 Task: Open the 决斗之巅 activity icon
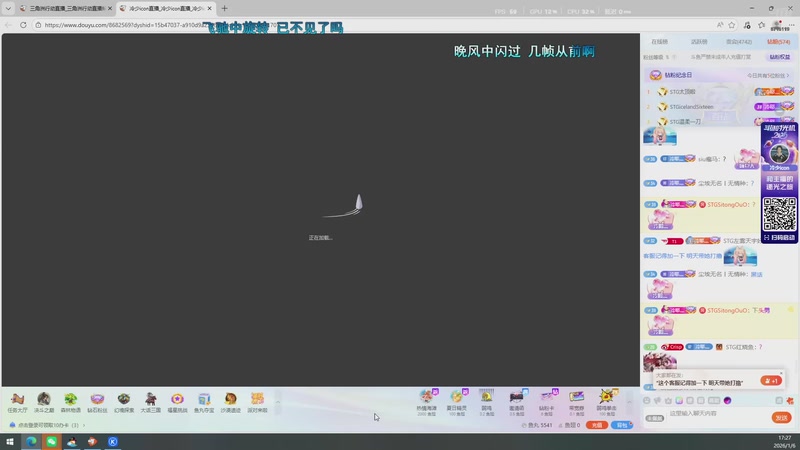pyautogui.click(x=44, y=402)
